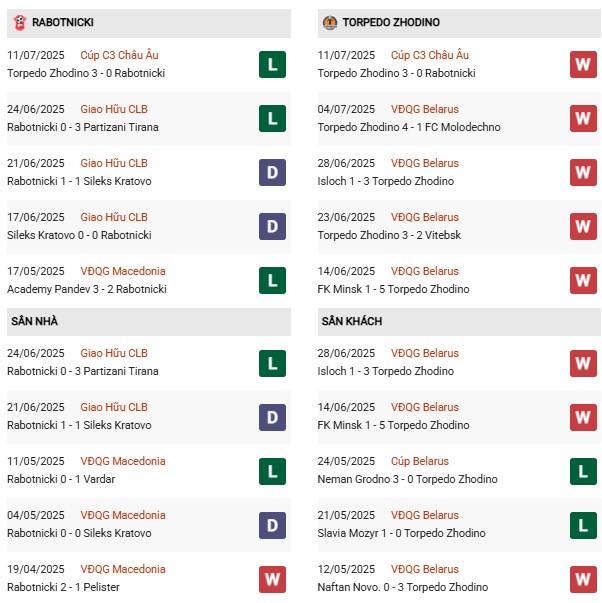The width and height of the screenshot is (602, 603).
Task: Click the W badge for Rabotnicki 2-1 Pelister
Action: (x=272, y=579)
